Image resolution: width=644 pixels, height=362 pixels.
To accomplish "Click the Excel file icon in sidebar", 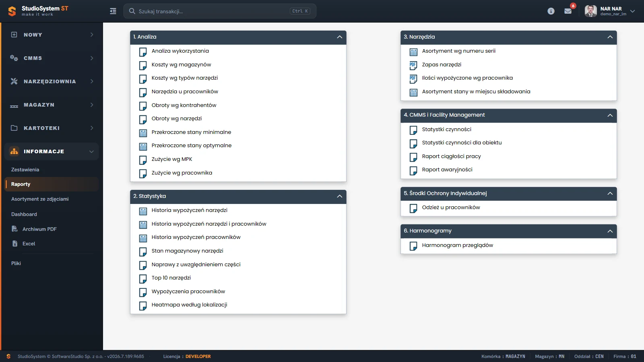I will (x=15, y=243).
